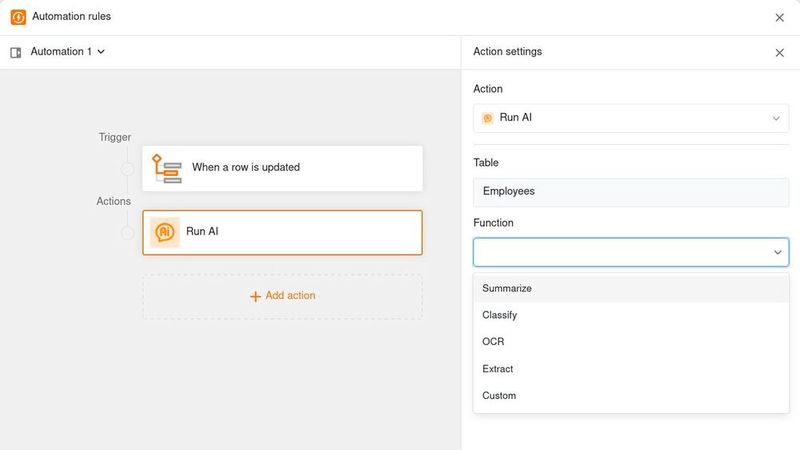
Task: Close the Automation rules dialog
Action: coord(780,17)
